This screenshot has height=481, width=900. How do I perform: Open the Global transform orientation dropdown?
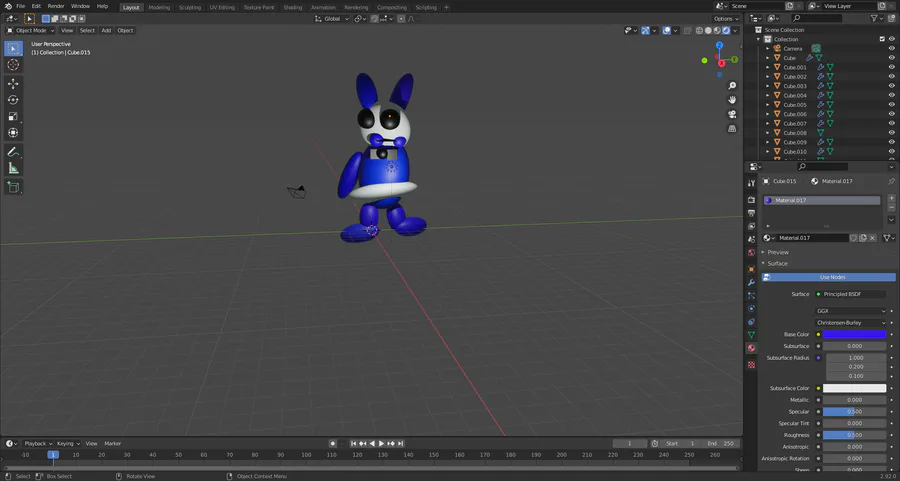332,19
